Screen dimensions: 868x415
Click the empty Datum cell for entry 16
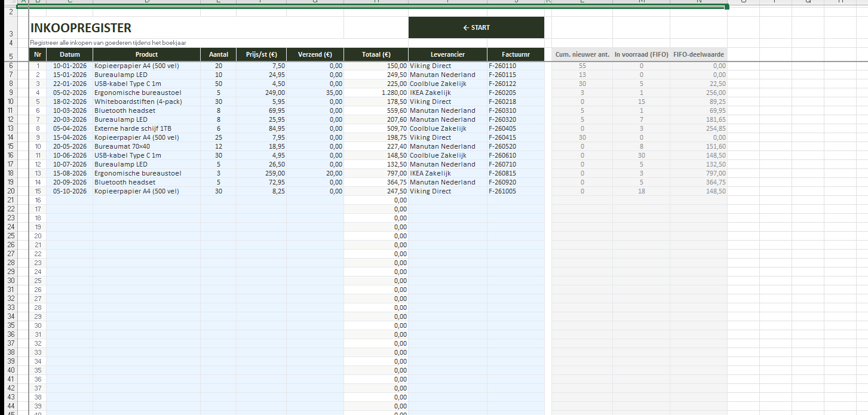[x=69, y=200]
